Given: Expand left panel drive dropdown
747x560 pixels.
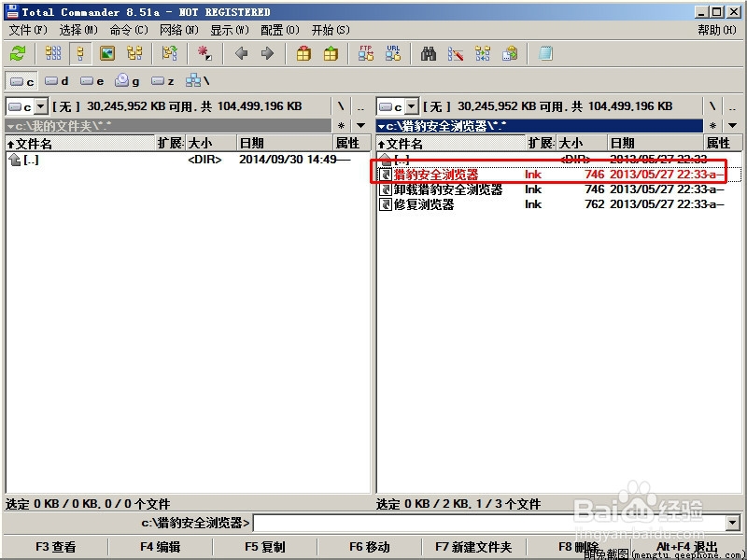Looking at the screenshot, I should tap(41, 106).
